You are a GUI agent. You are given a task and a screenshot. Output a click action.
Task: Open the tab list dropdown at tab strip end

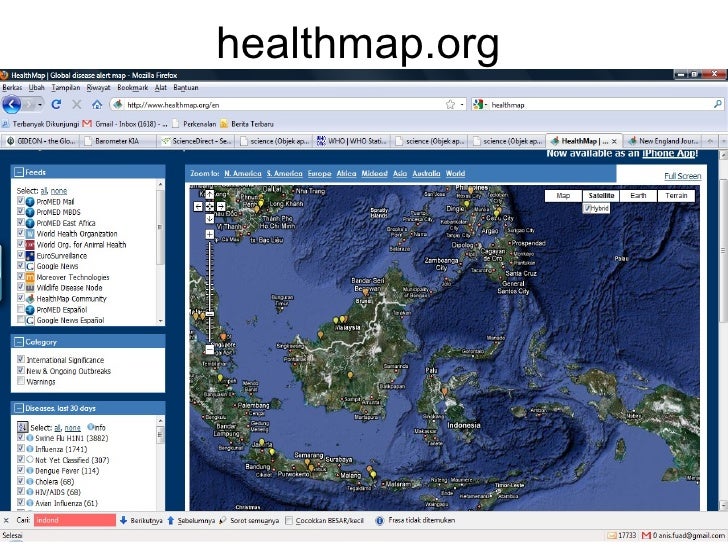pos(723,140)
